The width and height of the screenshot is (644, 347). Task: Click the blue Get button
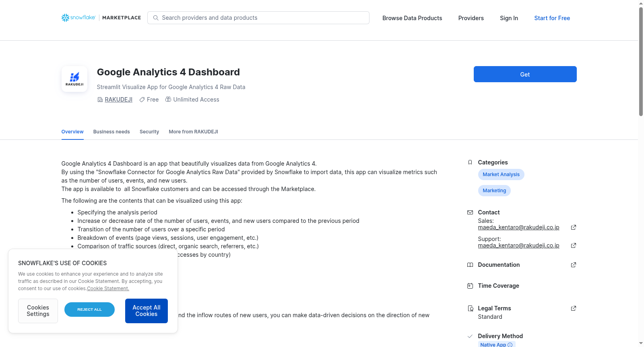click(x=525, y=74)
